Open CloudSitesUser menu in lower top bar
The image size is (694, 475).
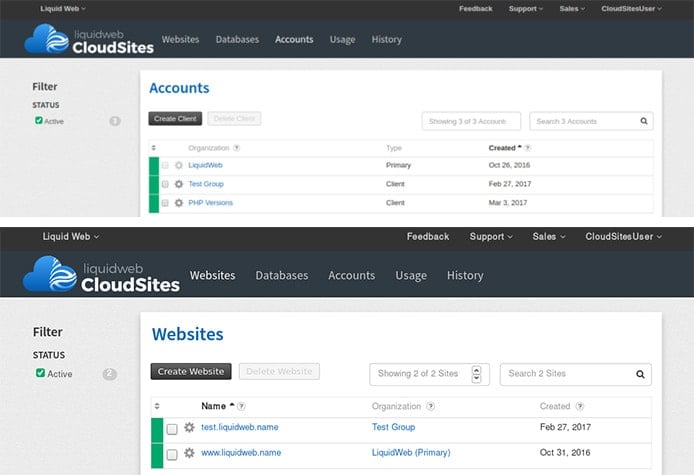pyautogui.click(x=624, y=236)
